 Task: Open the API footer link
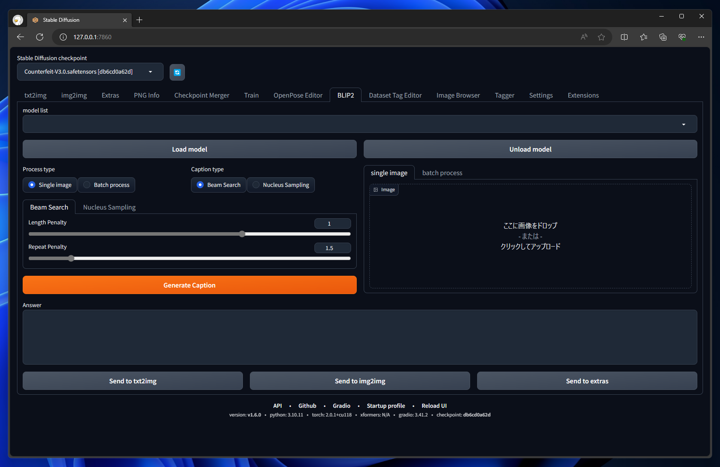point(277,406)
